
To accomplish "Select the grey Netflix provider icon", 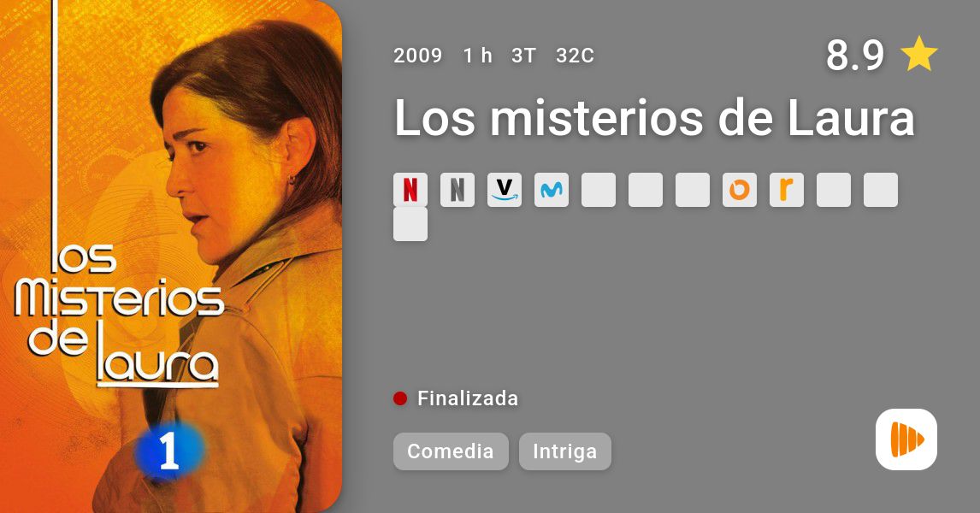I will click(x=458, y=190).
